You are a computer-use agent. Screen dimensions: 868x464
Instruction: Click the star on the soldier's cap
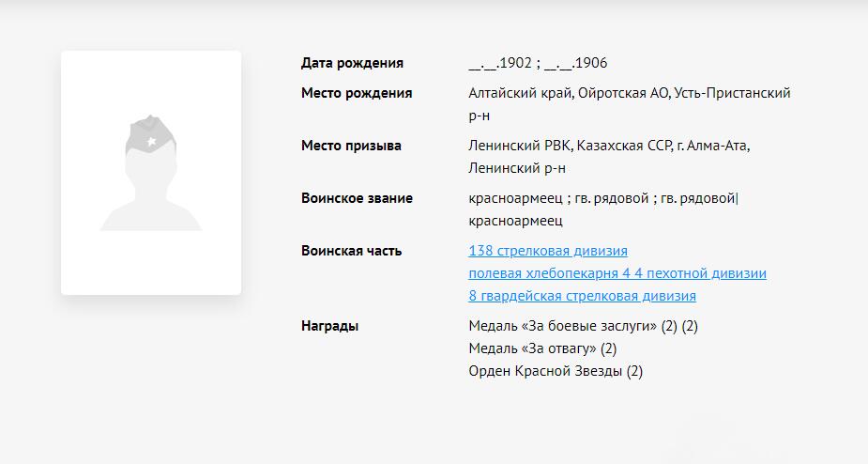click(x=150, y=141)
